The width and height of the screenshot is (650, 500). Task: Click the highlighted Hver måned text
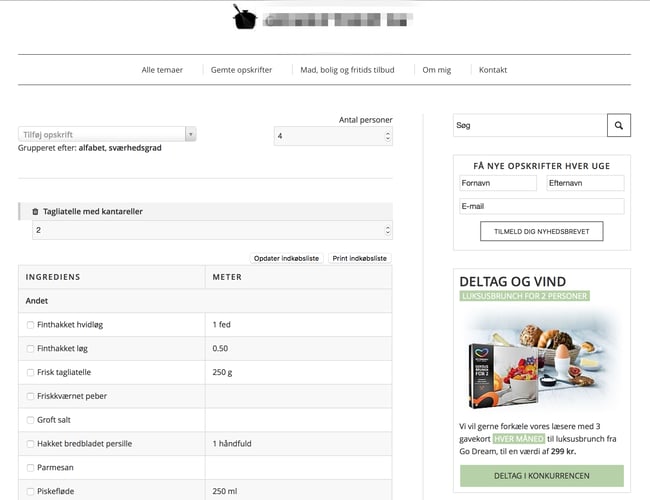click(519, 439)
